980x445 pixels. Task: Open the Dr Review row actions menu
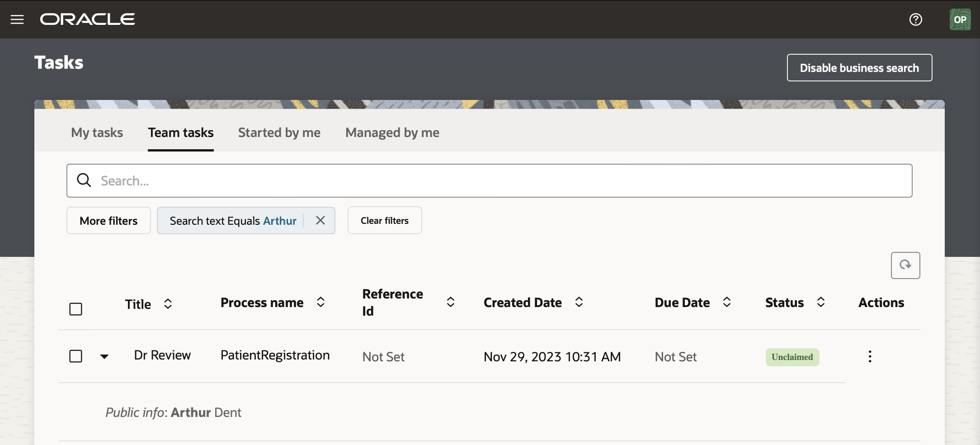point(870,356)
